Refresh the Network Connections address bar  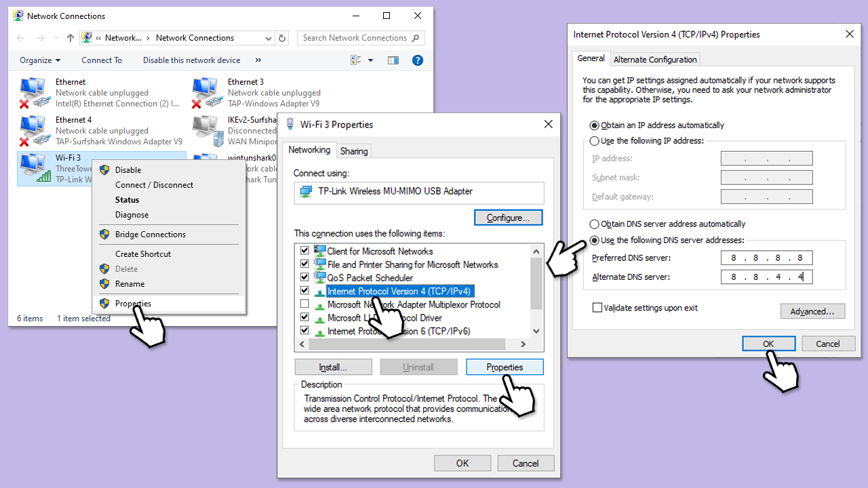pyautogui.click(x=283, y=38)
